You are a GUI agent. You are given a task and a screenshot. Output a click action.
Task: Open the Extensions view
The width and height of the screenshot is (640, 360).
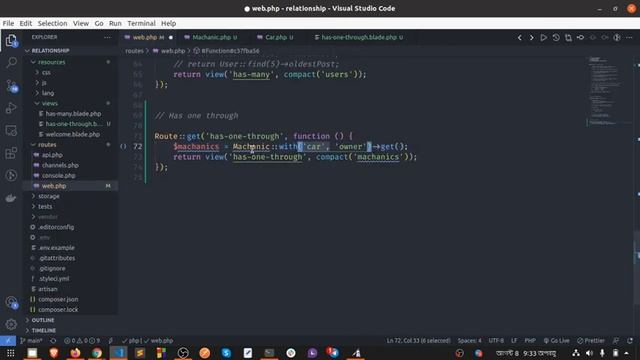point(11,153)
